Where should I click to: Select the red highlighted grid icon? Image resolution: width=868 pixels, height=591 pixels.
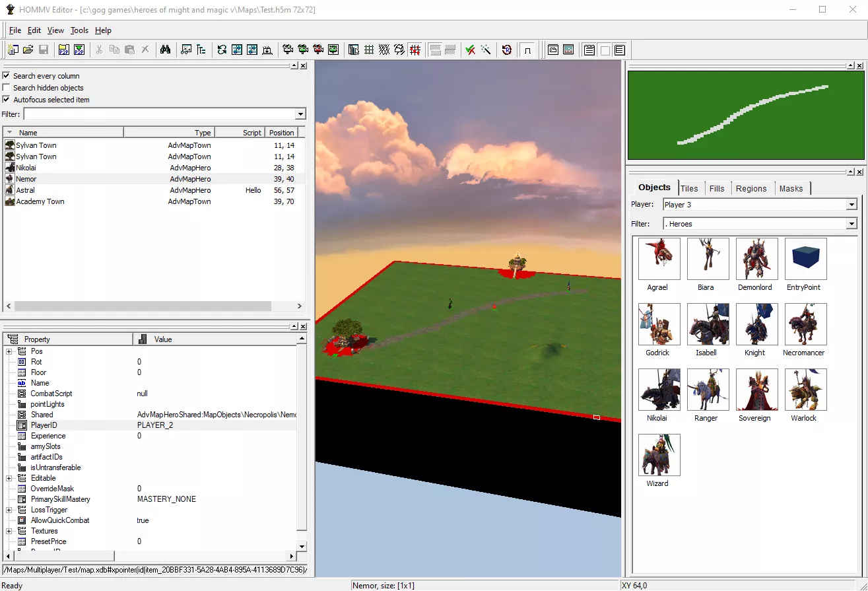coord(415,50)
